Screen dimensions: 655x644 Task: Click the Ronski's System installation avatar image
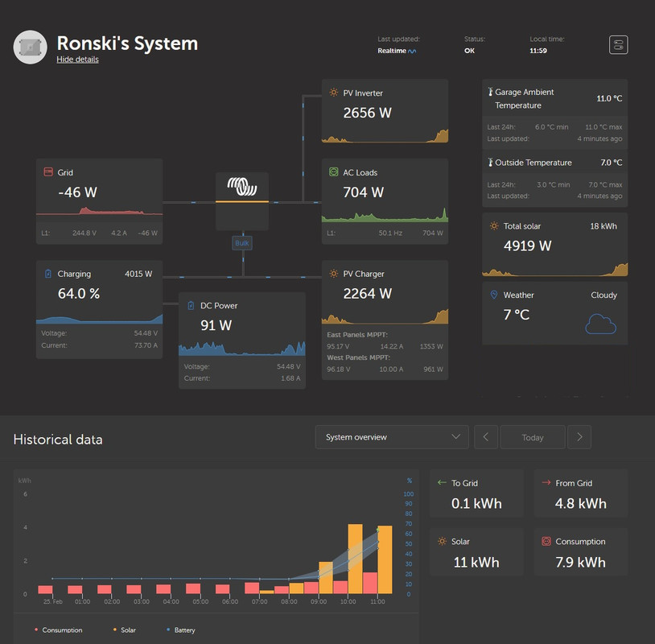point(30,47)
